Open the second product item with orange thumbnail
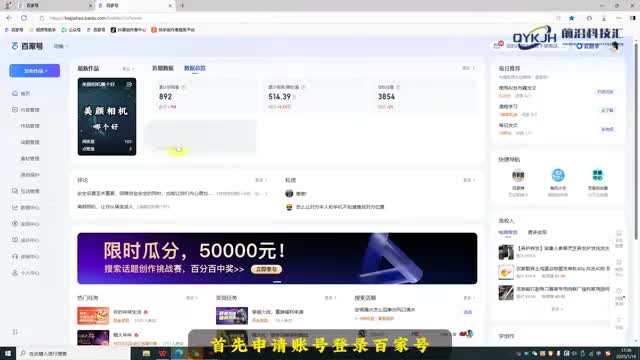Viewport: 640px width, 360px height. (554, 272)
